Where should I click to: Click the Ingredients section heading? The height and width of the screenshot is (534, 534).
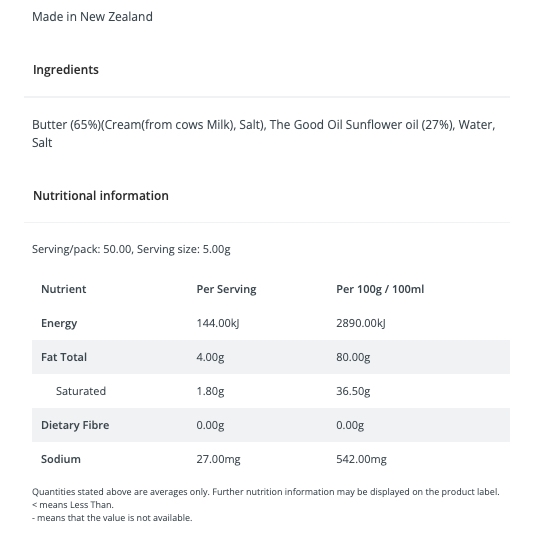pyautogui.click(x=66, y=69)
